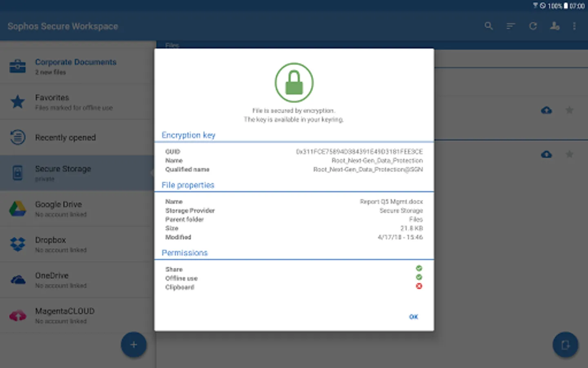Screen dimensions: 588x368
Task: Tap the add file floating button
Action: click(x=565, y=345)
